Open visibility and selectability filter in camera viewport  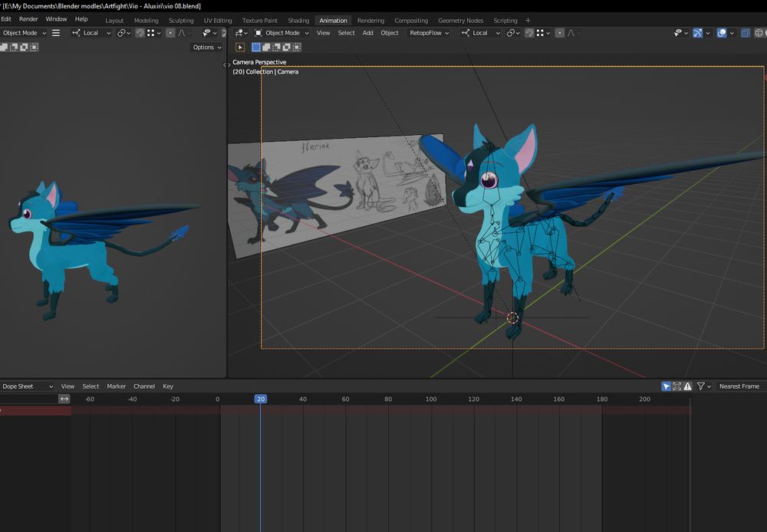pyautogui.click(x=681, y=33)
